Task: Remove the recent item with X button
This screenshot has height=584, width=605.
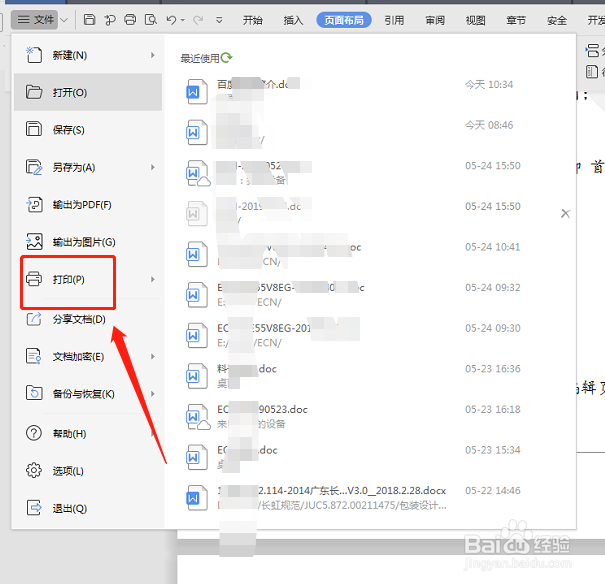Action: (565, 213)
